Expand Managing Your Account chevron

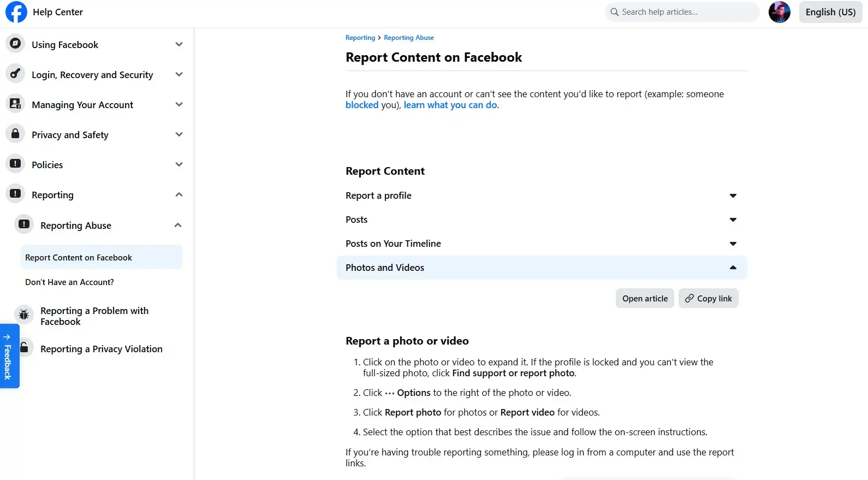[x=179, y=104]
